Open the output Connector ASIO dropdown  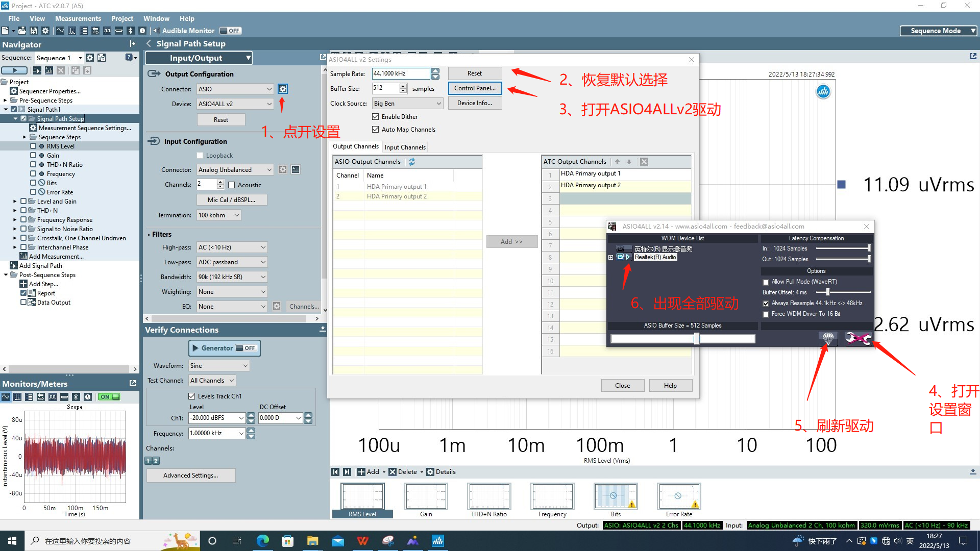[x=235, y=89]
